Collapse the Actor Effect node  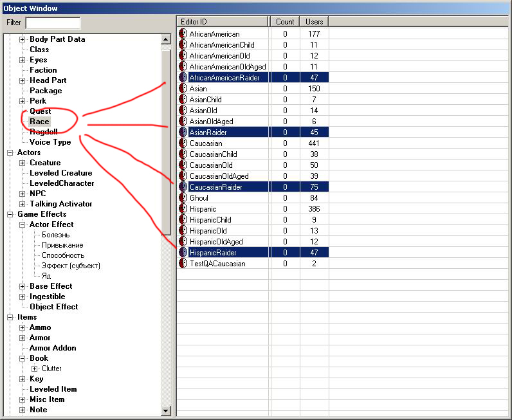point(23,224)
